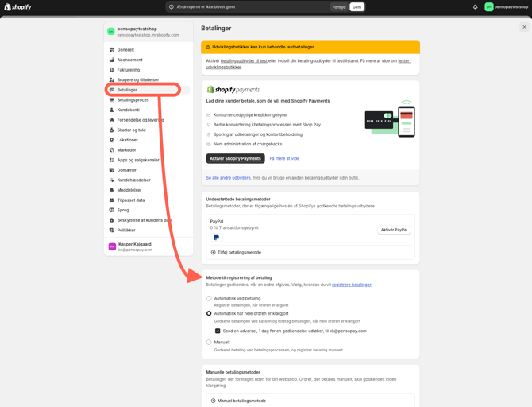Select Automatisk ved betaling radio option
Screen dimensions: 532x407
tap(209, 298)
